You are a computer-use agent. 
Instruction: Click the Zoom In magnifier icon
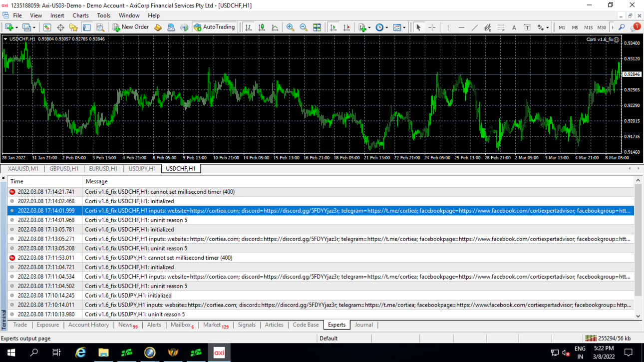(x=290, y=27)
